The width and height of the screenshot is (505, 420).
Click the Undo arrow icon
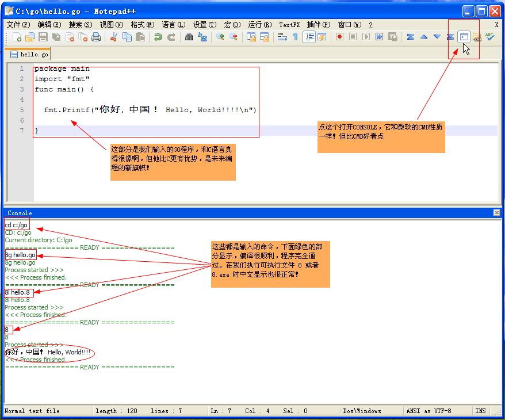[158, 37]
